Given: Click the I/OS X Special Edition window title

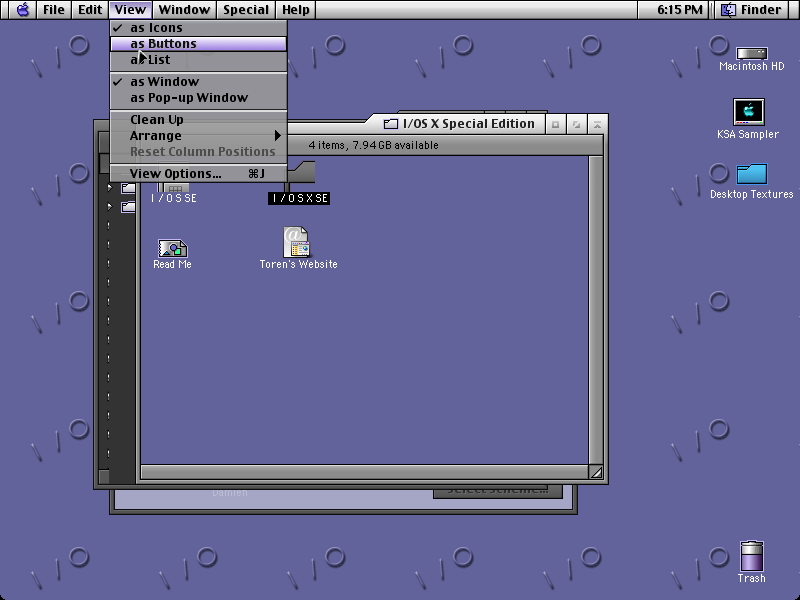Looking at the screenshot, I should tap(469, 124).
